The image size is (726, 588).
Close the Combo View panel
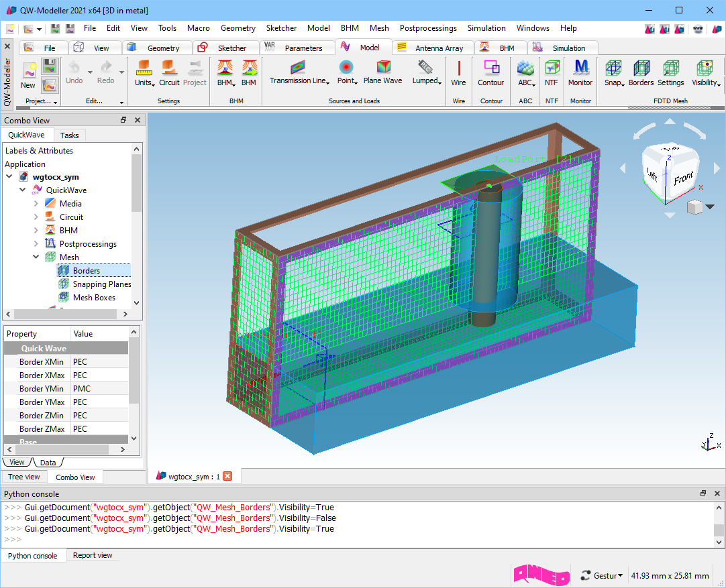[138, 120]
